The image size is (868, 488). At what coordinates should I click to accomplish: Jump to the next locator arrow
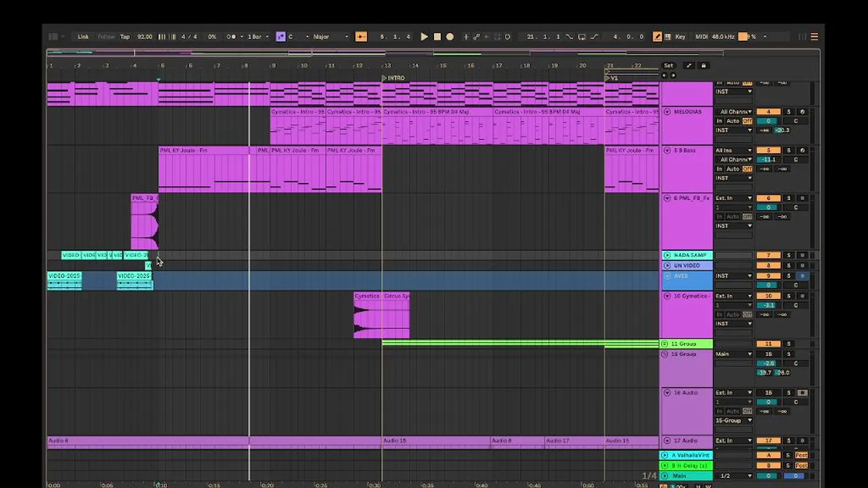click(673, 75)
